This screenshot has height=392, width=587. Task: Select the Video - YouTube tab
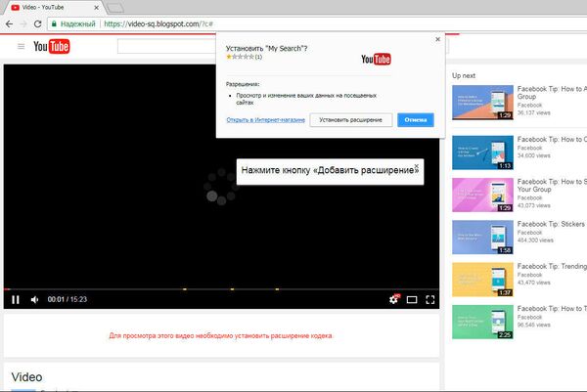(49, 7)
